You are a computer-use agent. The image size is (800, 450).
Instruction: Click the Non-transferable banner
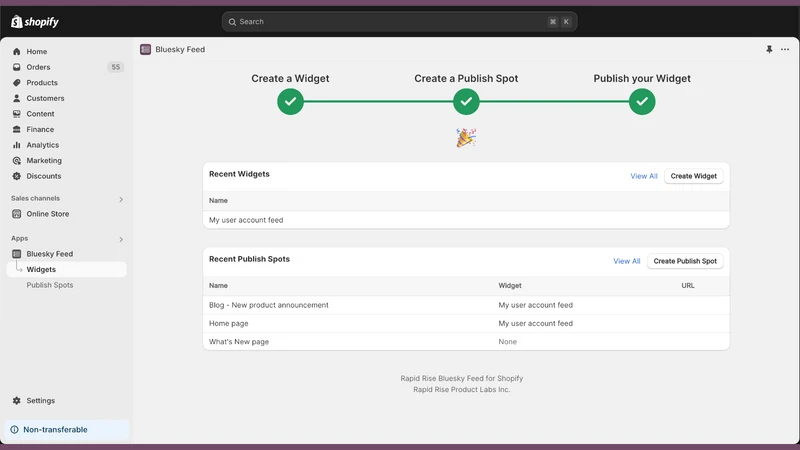[66, 430]
